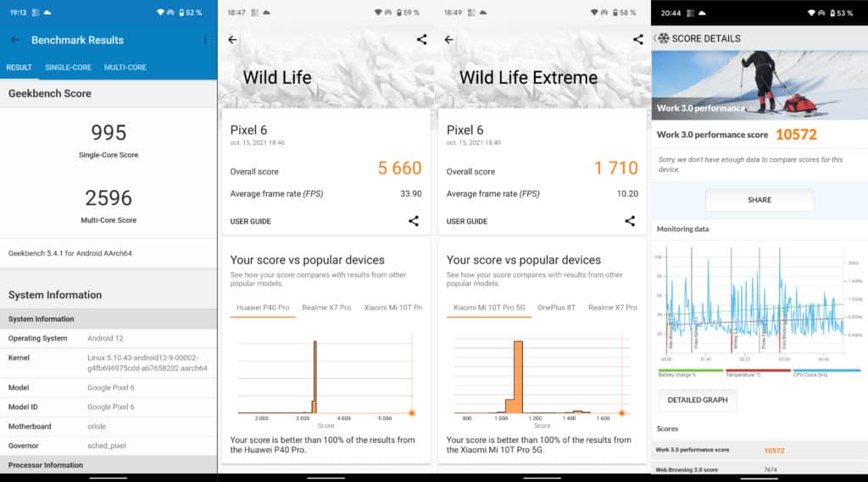Viewport: 868px width, 482px height.
Task: Tap battery icon showing 52 % in Geekbench
Action: [181, 12]
